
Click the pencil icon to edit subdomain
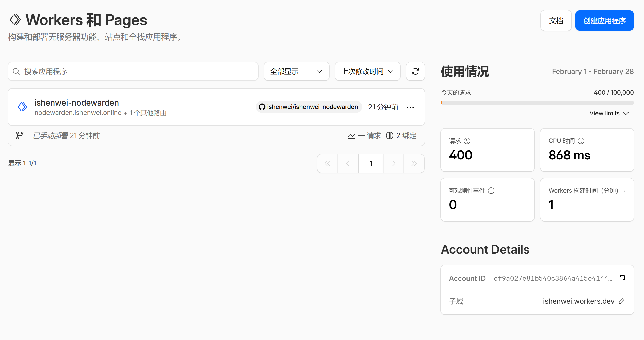(621, 301)
